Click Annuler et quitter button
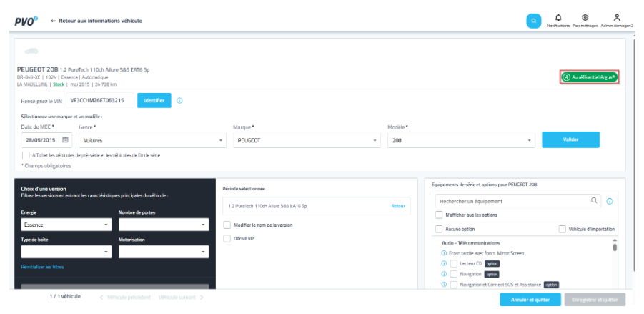This screenshot has width=644, height=314. pos(530,300)
